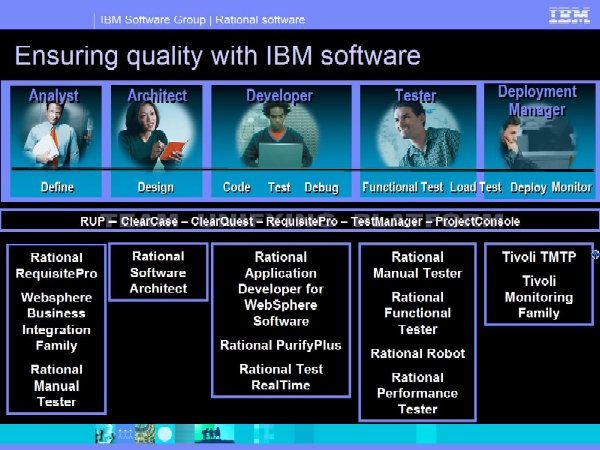This screenshot has width=600, height=450.
Task: Click the 'Tester' heading text
Action: pyautogui.click(x=415, y=96)
